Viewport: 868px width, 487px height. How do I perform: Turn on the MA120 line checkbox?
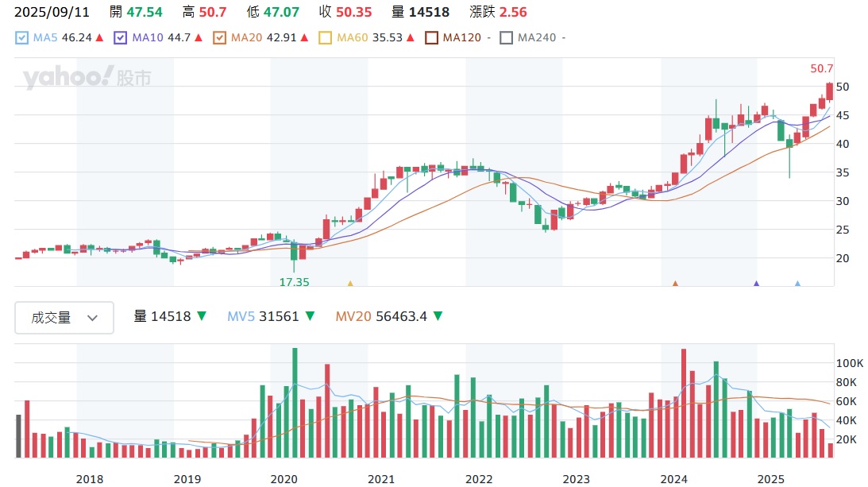coord(431,37)
